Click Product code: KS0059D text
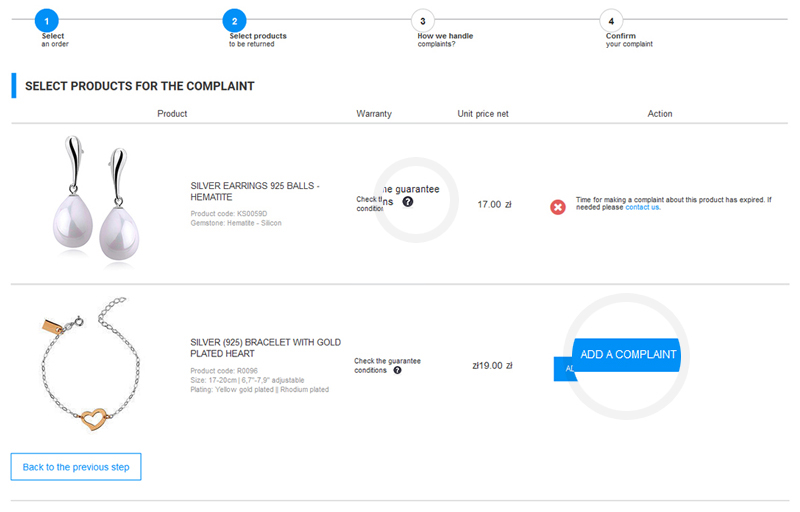The width and height of the screenshot is (800, 512). coord(229,214)
